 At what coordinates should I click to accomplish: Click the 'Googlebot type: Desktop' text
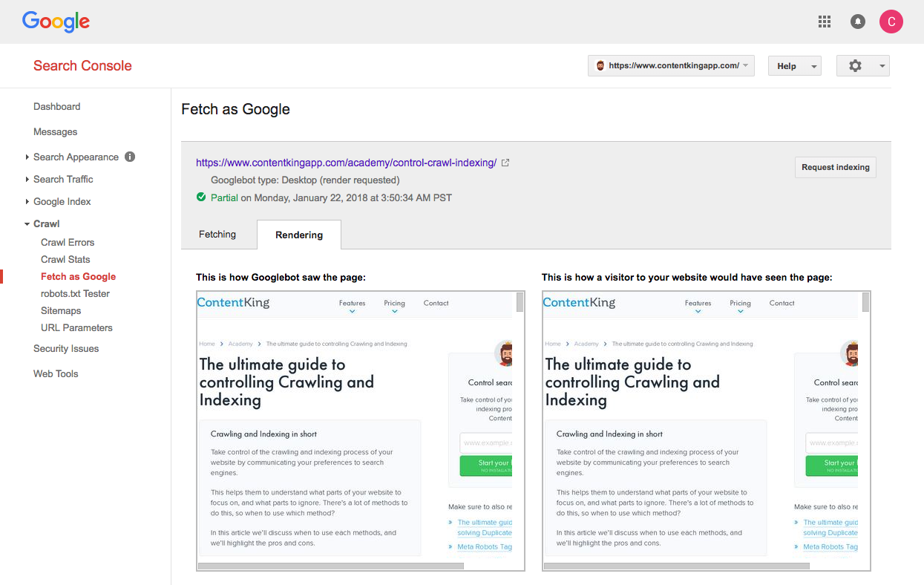pyautogui.click(x=305, y=180)
